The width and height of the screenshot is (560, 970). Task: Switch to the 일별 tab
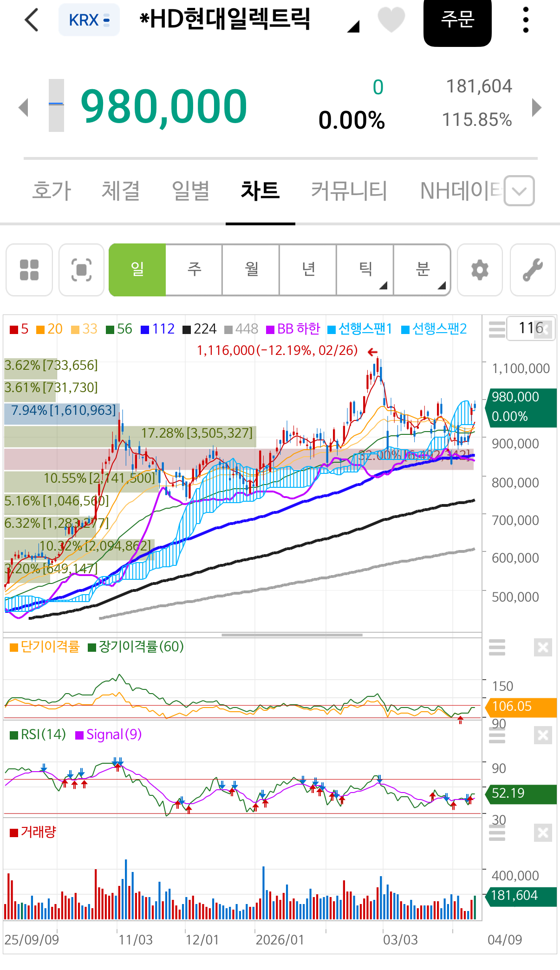pos(190,190)
